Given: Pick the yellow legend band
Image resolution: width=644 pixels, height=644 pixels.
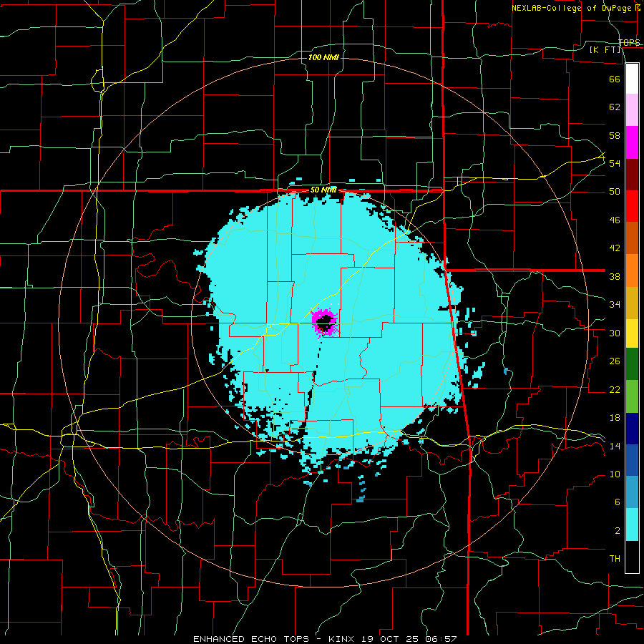Looking at the screenshot, I should point(632,333).
